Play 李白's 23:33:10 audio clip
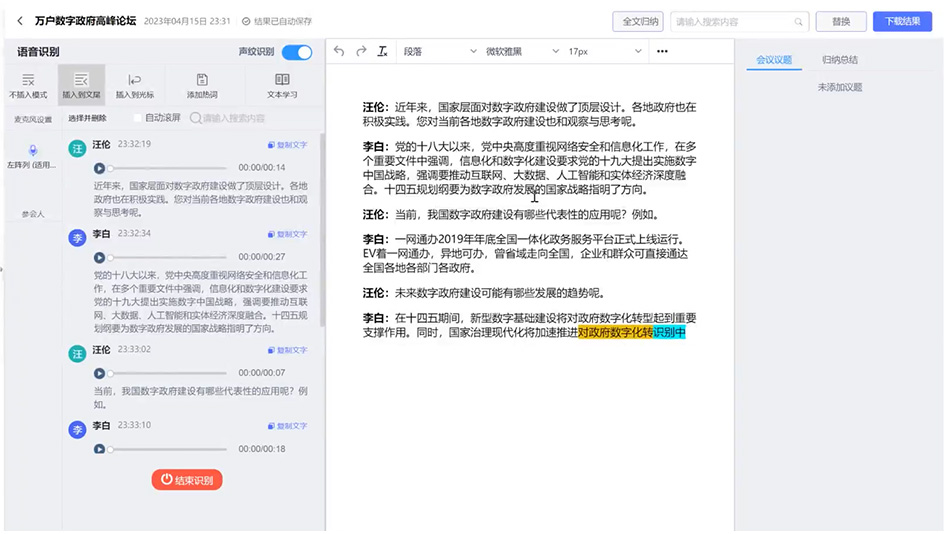The height and width of the screenshot is (534, 944). point(99,449)
